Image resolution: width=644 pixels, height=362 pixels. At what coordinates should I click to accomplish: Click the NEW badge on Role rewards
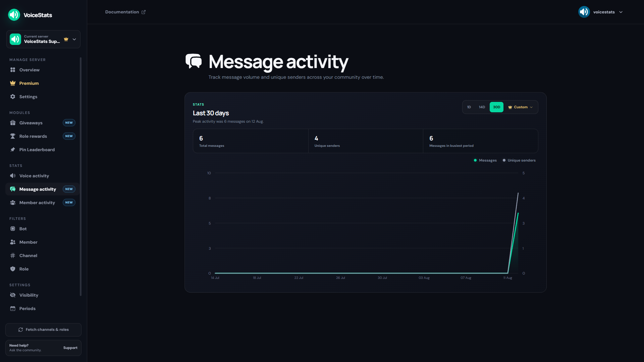(x=69, y=136)
